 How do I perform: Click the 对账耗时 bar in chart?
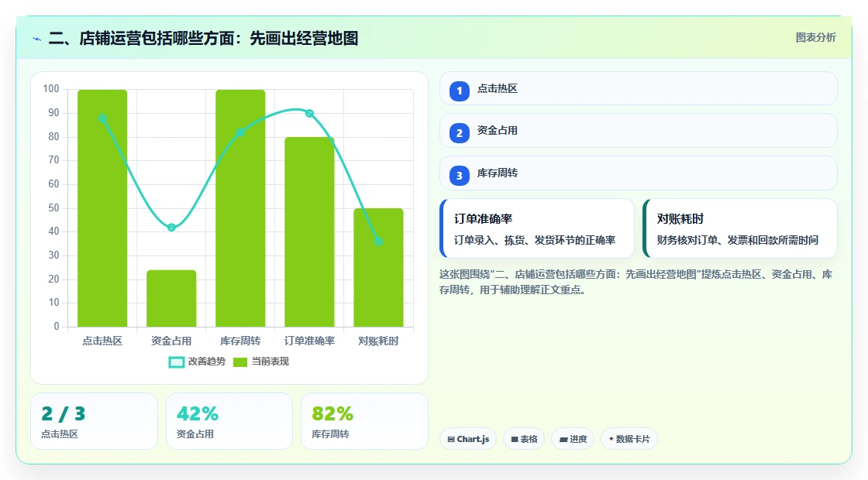pos(378,268)
